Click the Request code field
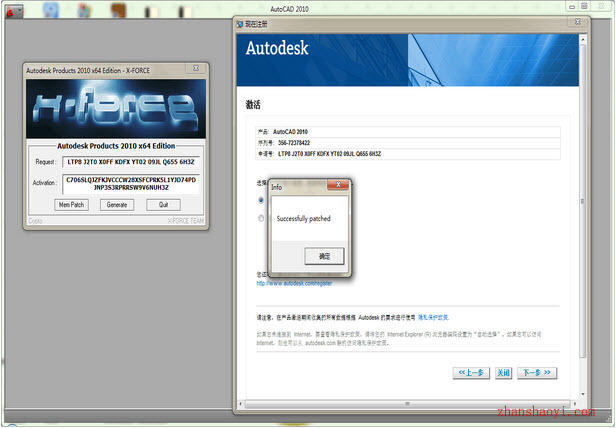616x428 pixels. 130,160
